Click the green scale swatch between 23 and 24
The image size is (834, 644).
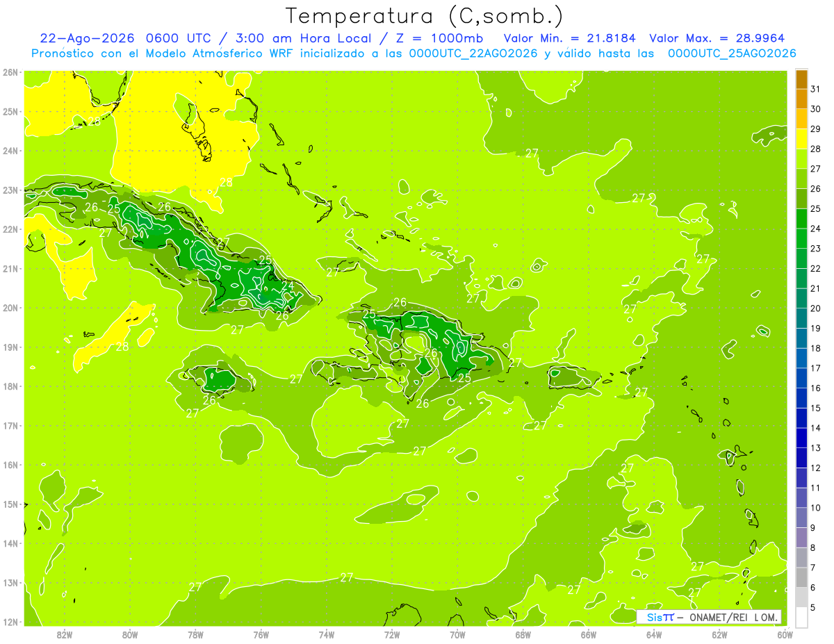(802, 238)
